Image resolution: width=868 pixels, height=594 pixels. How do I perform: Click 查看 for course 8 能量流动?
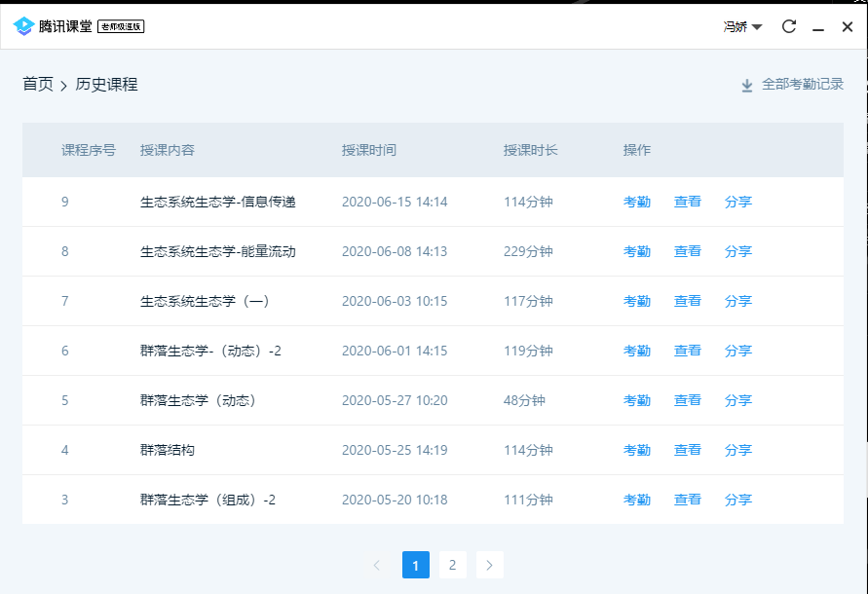point(687,251)
